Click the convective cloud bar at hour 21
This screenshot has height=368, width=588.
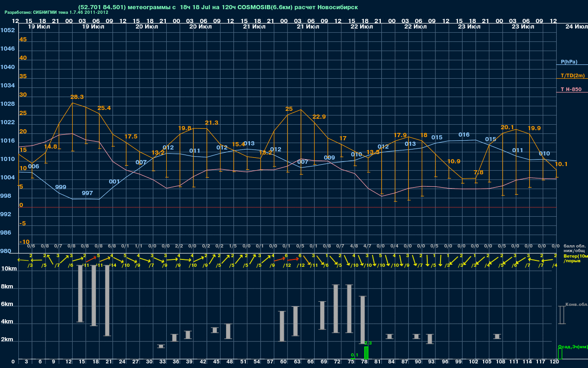[x=107, y=301]
